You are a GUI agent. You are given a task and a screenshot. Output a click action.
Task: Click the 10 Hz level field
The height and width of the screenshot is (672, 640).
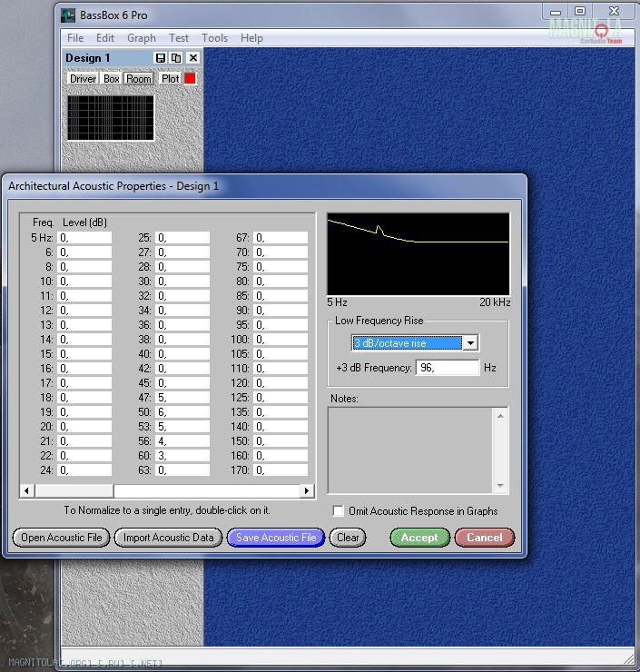[x=84, y=282]
